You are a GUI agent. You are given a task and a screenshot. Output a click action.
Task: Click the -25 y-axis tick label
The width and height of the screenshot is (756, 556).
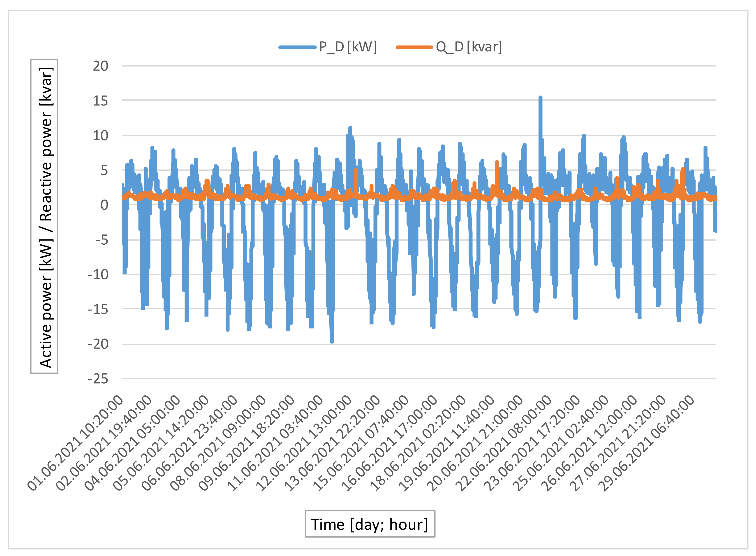[x=98, y=379]
